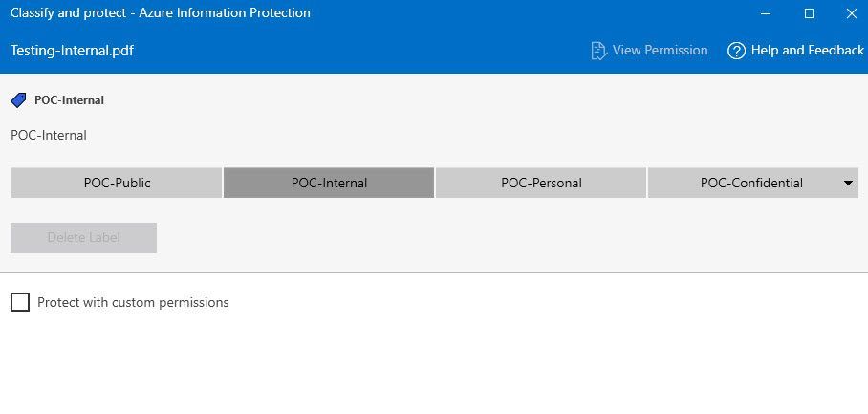Close the Azure Information Protection dialog
Viewport: 868px width, 414px height.
(851, 13)
